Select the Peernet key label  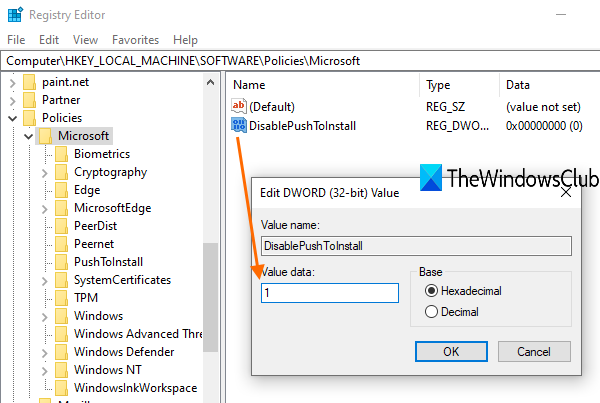coord(94,244)
